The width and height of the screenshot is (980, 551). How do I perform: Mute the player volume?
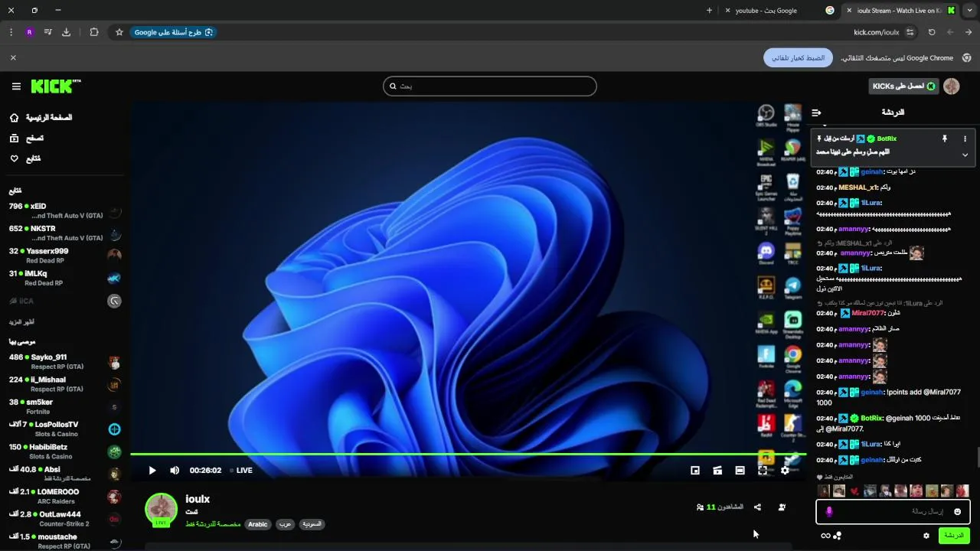(x=175, y=471)
